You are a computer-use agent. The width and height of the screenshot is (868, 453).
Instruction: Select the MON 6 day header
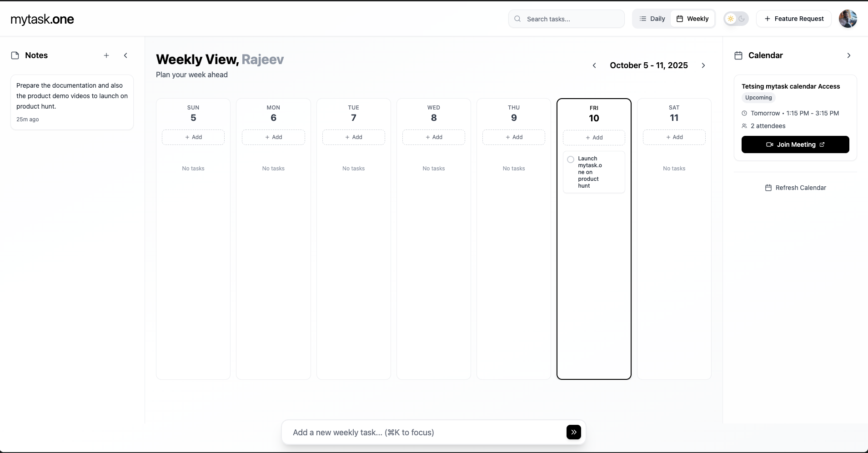273,114
